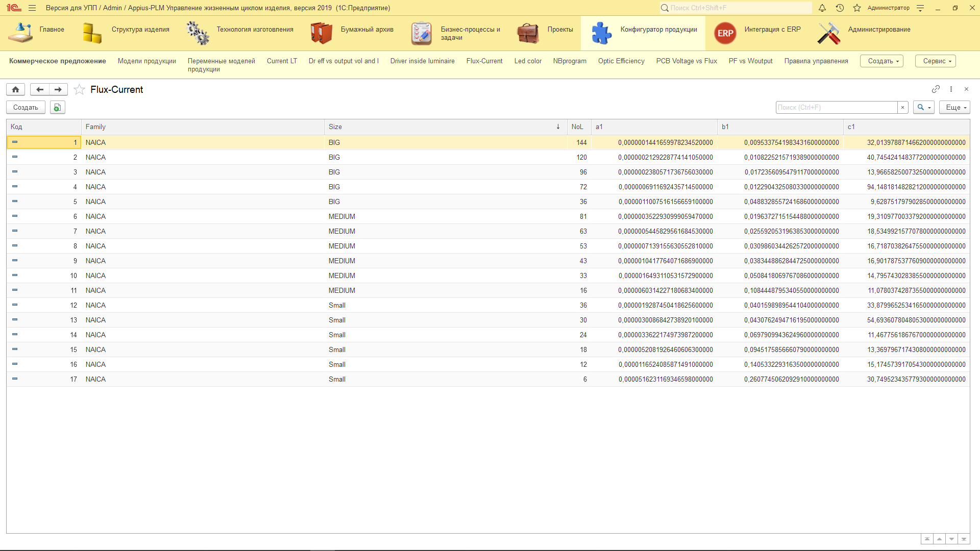Open the history clock icon in title bar
Viewport: 980px width, 551px height.
point(840,8)
